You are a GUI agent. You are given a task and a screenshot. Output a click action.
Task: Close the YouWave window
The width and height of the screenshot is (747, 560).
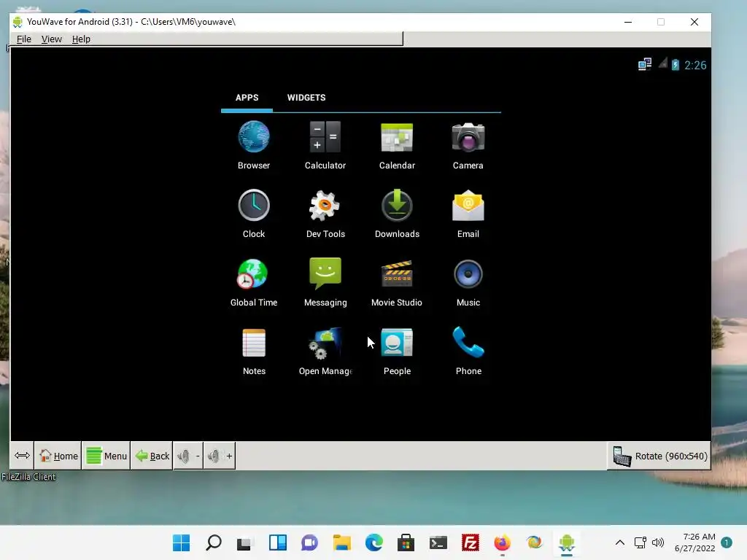[x=694, y=22]
